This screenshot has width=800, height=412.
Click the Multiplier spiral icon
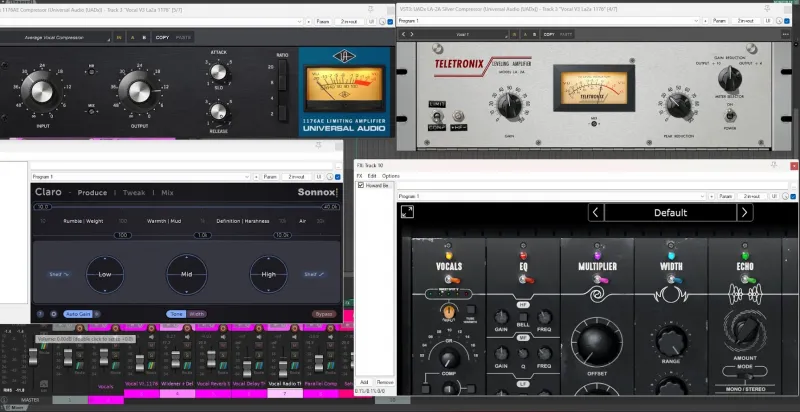[x=597, y=295]
